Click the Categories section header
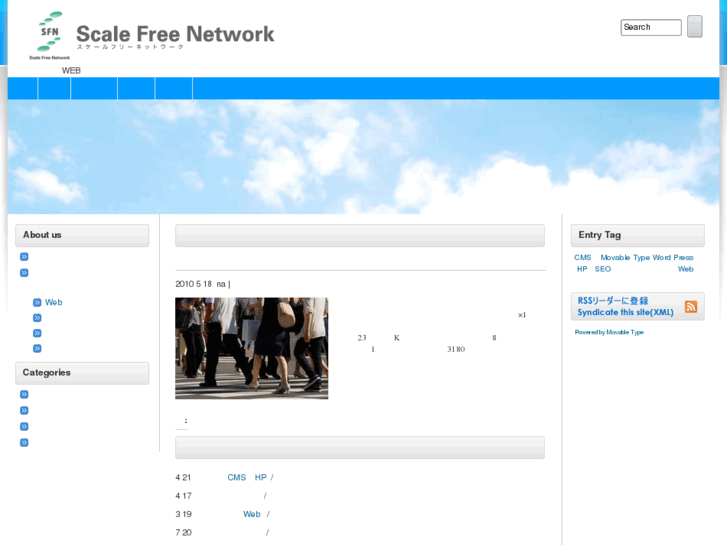Viewport: 727px width, 545px height. 82,373
